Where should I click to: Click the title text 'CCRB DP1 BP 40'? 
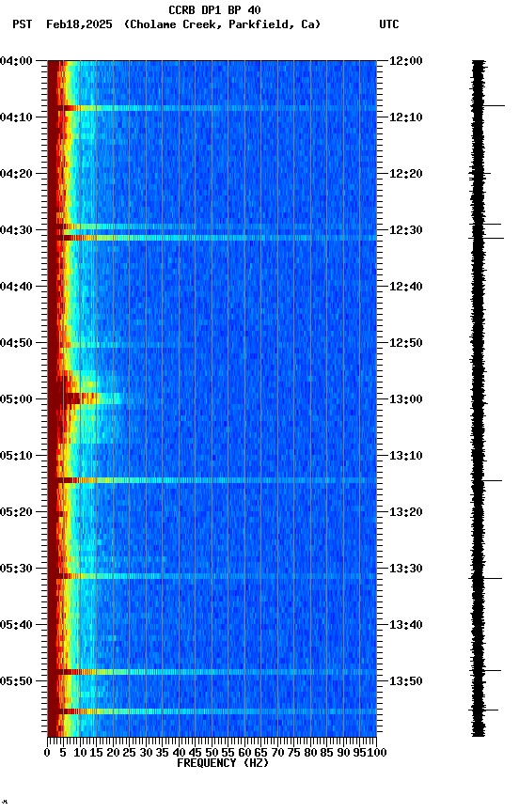click(x=214, y=9)
